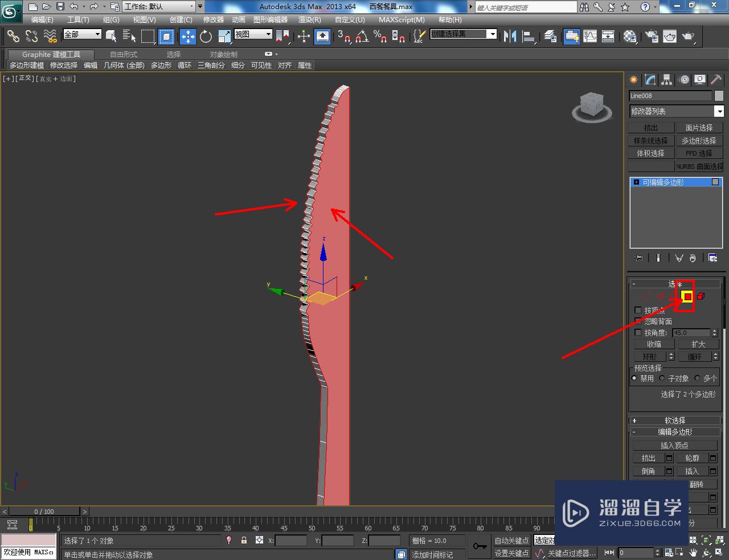Click the Unlink Selection tool
Image resolution: width=729 pixels, height=560 pixels.
pyautogui.click(x=31, y=36)
